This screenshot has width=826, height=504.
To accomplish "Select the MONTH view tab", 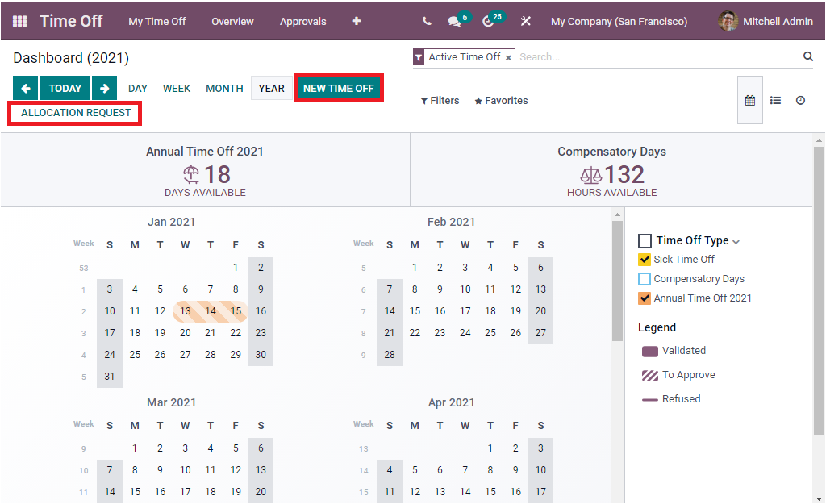I will [x=224, y=88].
